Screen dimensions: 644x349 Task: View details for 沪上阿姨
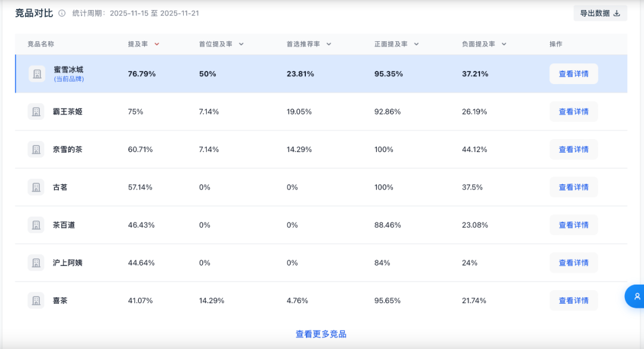[574, 263]
